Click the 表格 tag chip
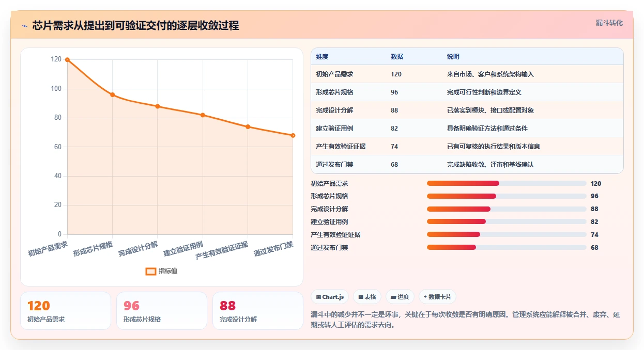644x350 pixels. tap(367, 297)
